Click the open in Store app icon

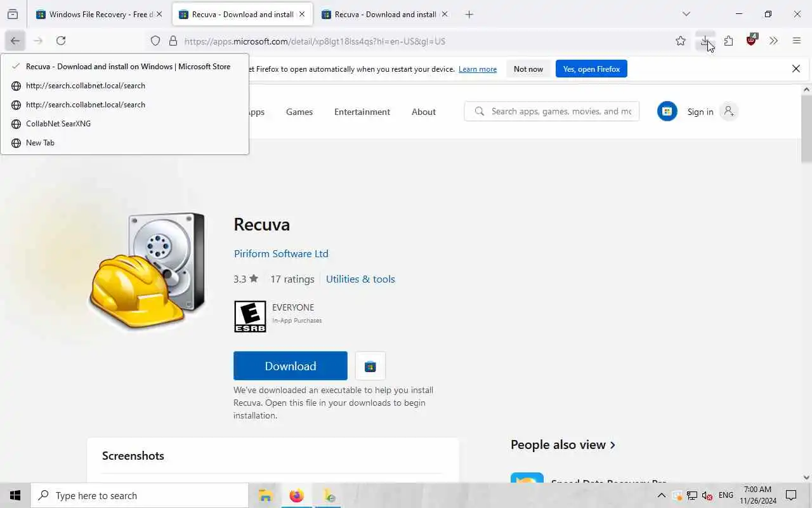tap(370, 366)
